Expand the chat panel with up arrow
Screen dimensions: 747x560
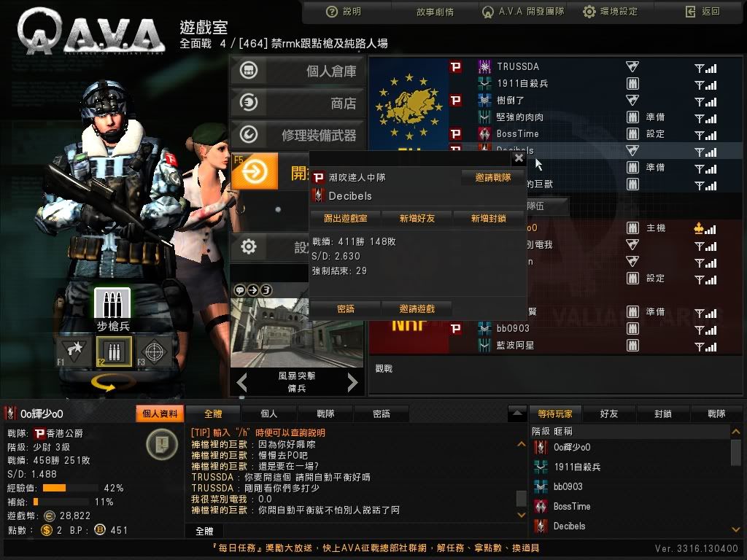click(x=517, y=413)
